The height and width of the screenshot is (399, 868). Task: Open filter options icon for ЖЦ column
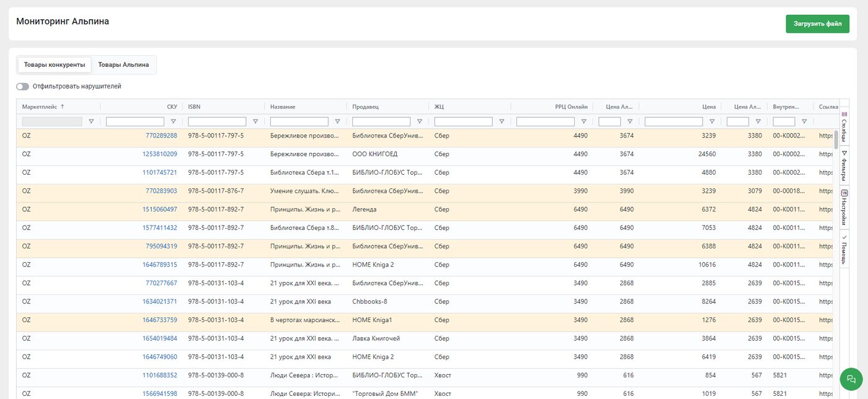(x=502, y=122)
